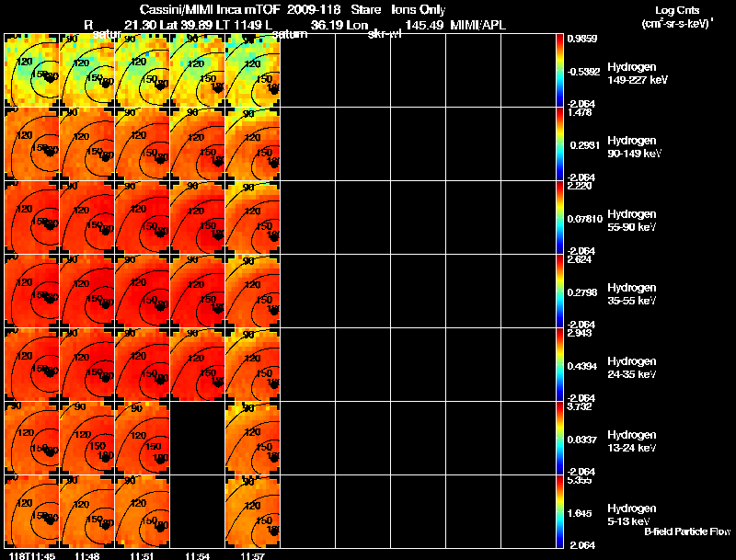The image size is (736, 560).
Task: Click the '2.220' color scale value
Action: pos(580,186)
